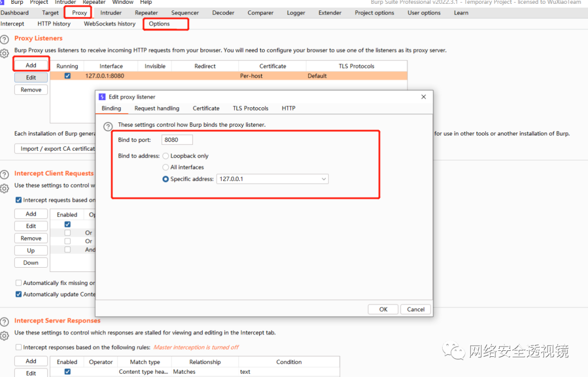The width and height of the screenshot is (588, 377).
Task: Click the Bind to port field
Action: pos(177,140)
